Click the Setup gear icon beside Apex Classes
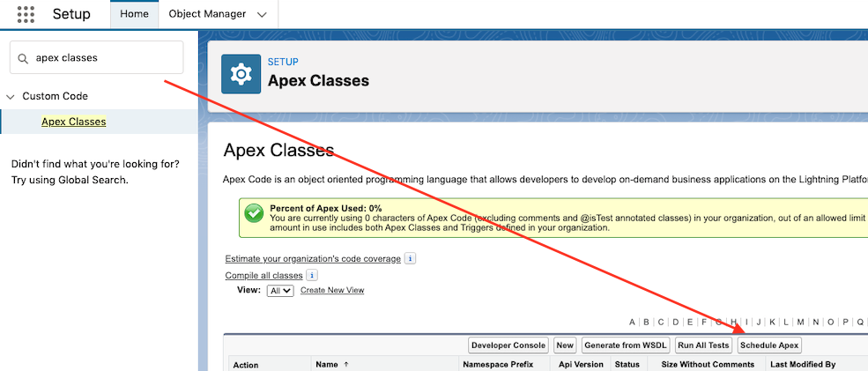 (241, 74)
